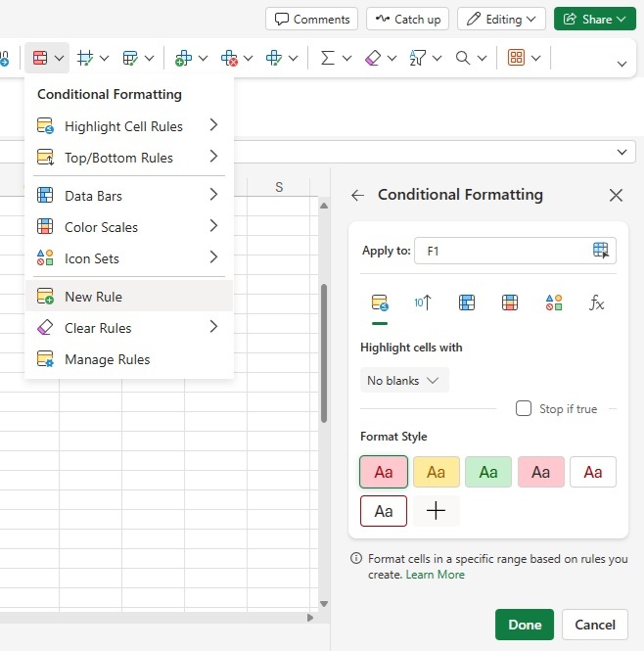Click the Find magnifier icon
644x651 pixels.
pyautogui.click(x=463, y=58)
